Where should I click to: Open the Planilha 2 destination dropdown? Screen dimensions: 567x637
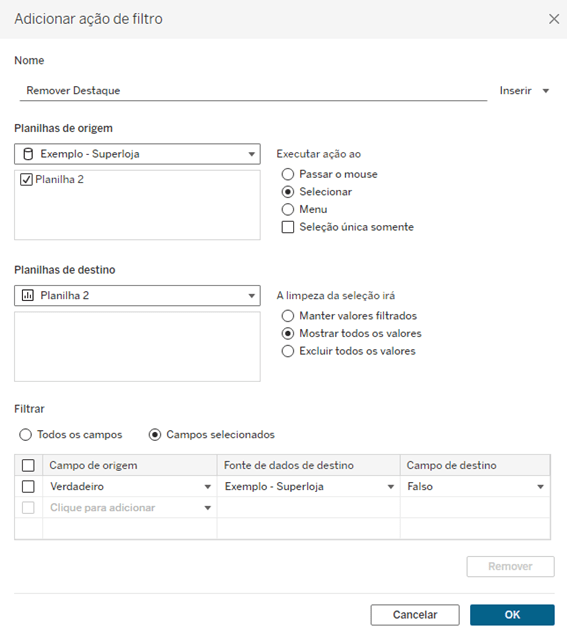137,295
